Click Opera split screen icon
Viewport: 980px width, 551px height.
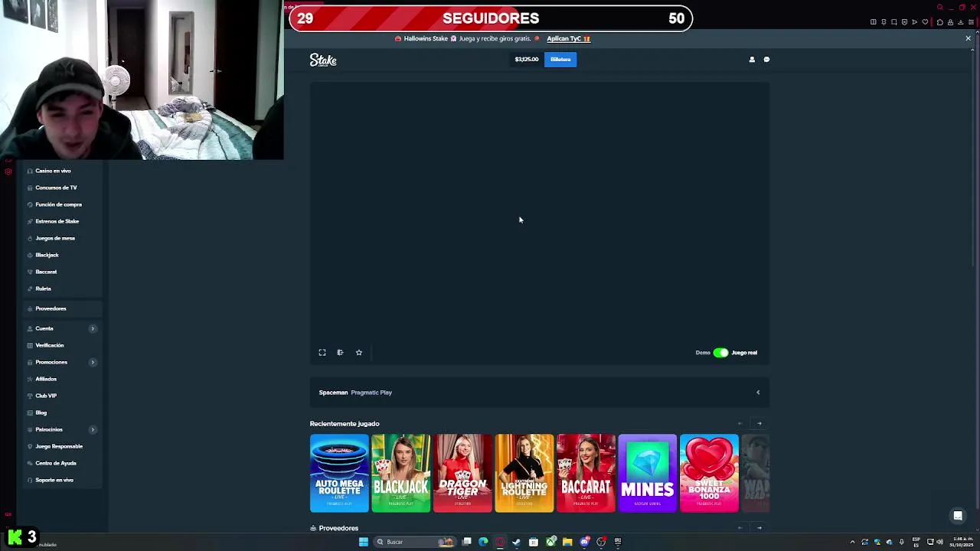coord(874,22)
